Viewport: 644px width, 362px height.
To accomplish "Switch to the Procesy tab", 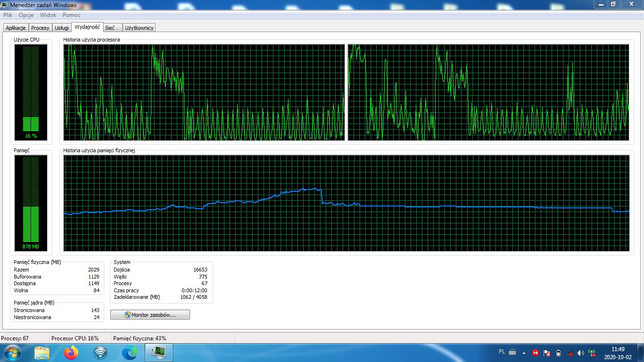I will click(x=40, y=28).
